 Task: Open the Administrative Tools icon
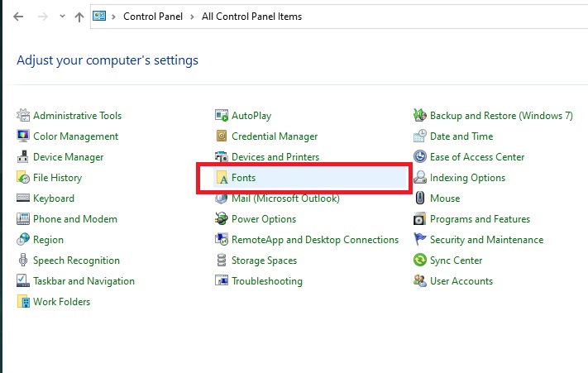click(23, 116)
